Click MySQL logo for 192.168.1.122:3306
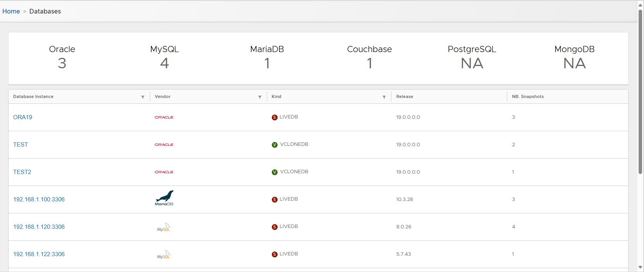 pos(164,255)
